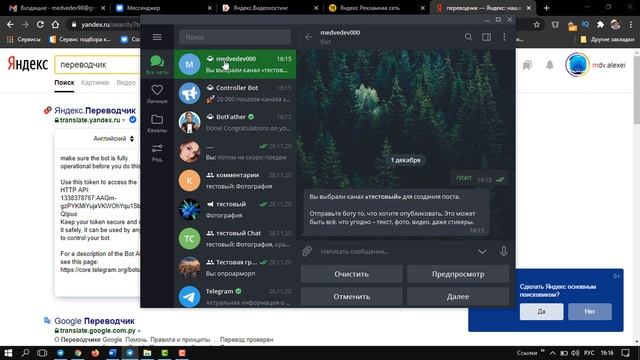640x360 pixels.
Task: Click the Yandex logo
Action: click(x=27, y=64)
